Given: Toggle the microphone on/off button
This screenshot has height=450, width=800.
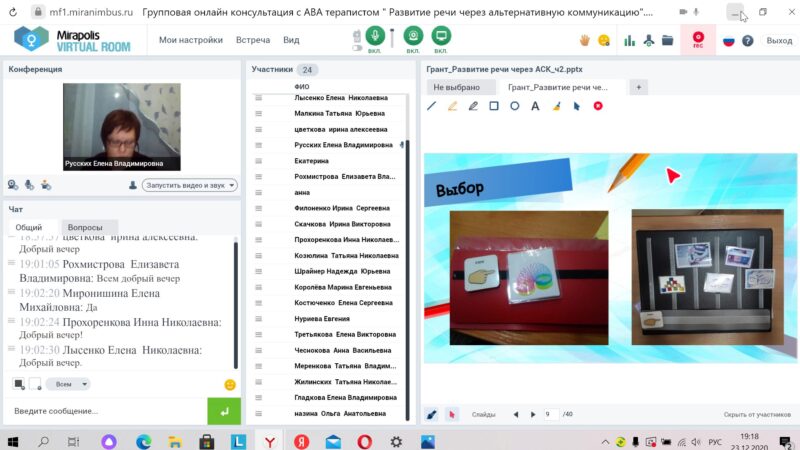Looking at the screenshot, I should pyautogui.click(x=375, y=36).
